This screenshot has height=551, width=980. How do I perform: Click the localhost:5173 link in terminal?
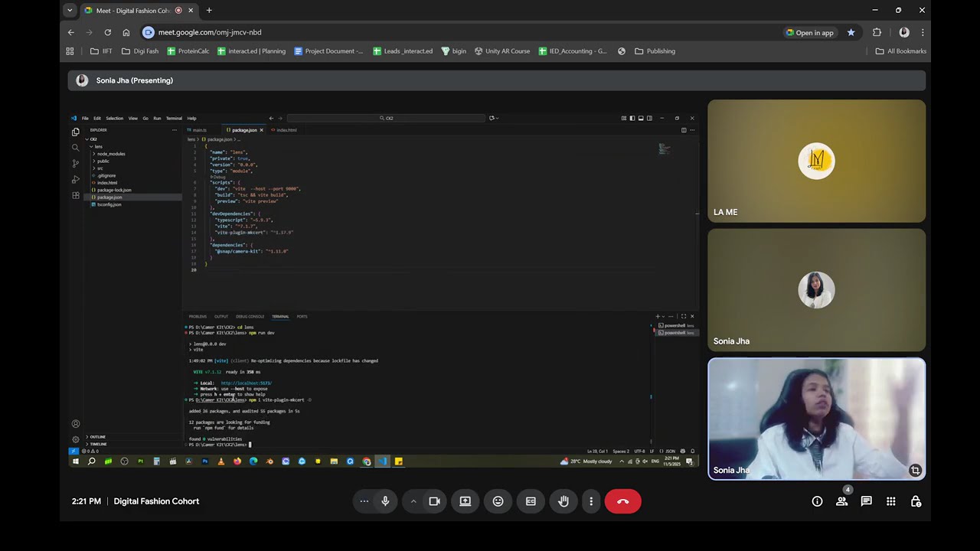point(246,383)
